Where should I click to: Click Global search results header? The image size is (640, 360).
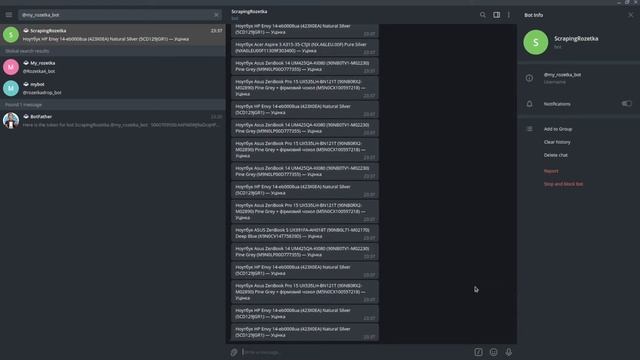click(x=27, y=51)
